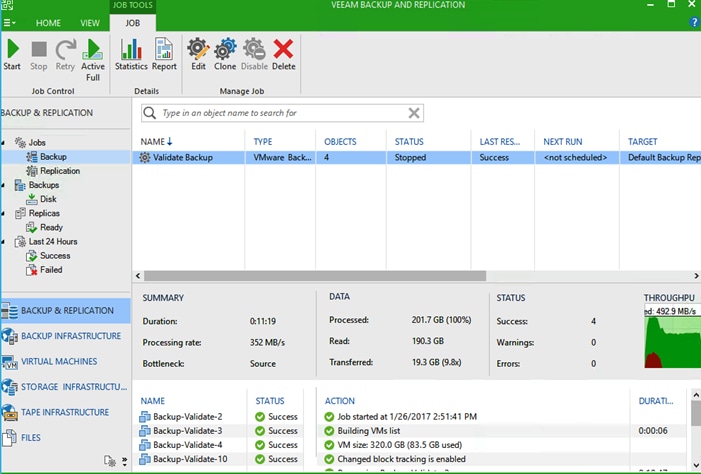The image size is (701, 474).
Task: Collapse the Replicas tree node
Action: tap(4, 213)
